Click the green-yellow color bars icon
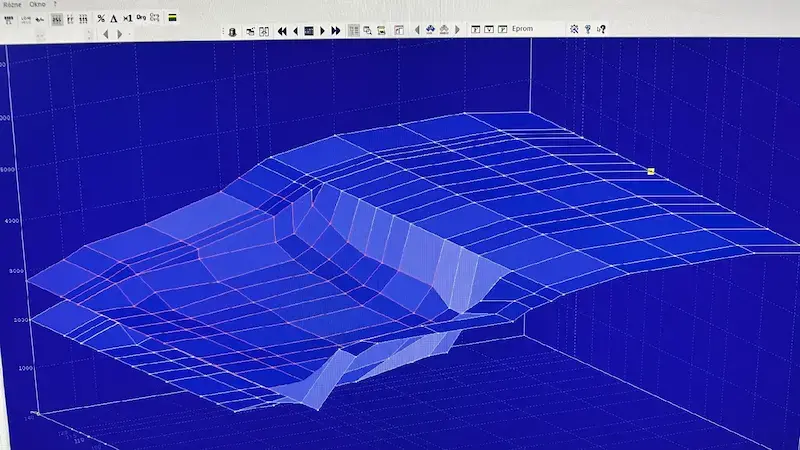 click(x=173, y=18)
